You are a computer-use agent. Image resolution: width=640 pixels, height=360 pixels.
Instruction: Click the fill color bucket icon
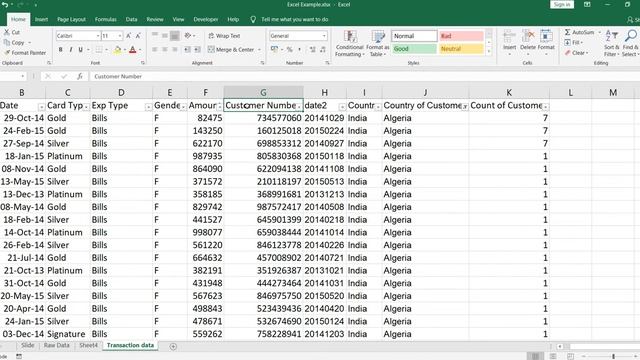(x=118, y=50)
